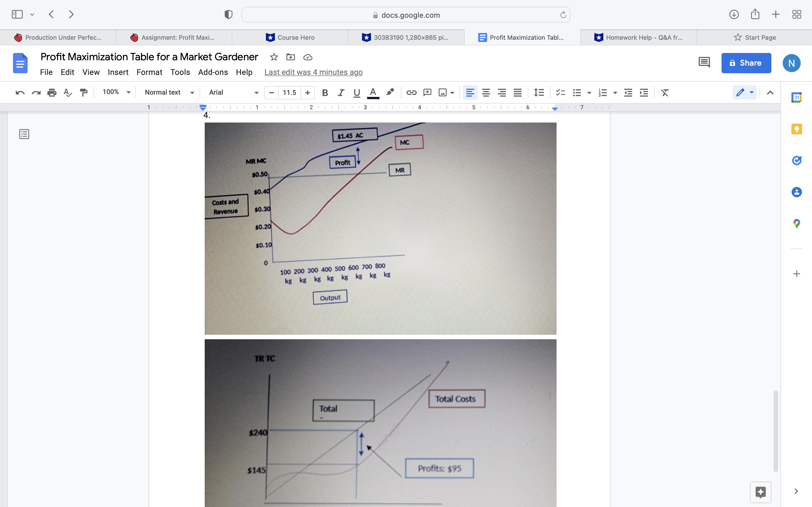Screen dimensions: 812x507
Task: Click the Insert link icon
Action: point(411,93)
